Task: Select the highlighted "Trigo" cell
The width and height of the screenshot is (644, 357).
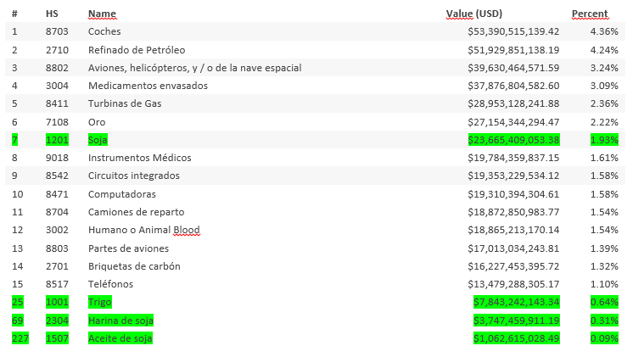Action: 100,302
